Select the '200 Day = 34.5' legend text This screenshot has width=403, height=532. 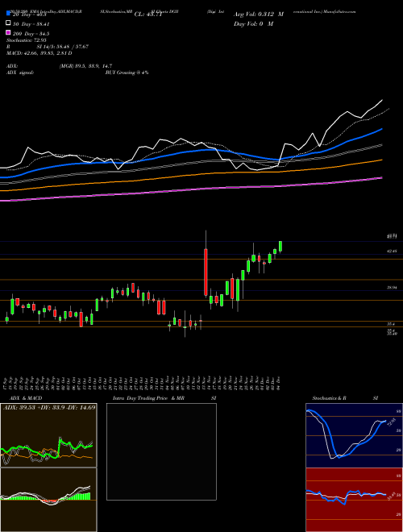pos(31,34)
